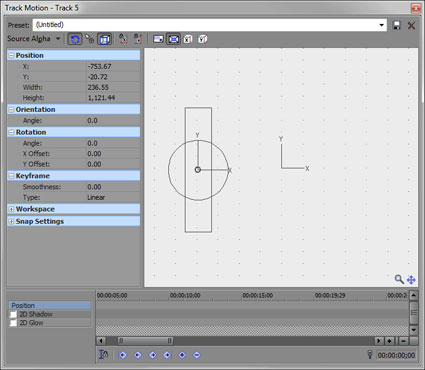This screenshot has width=425, height=370.
Task: Click timeline scroll left arrow
Action: pos(101,341)
